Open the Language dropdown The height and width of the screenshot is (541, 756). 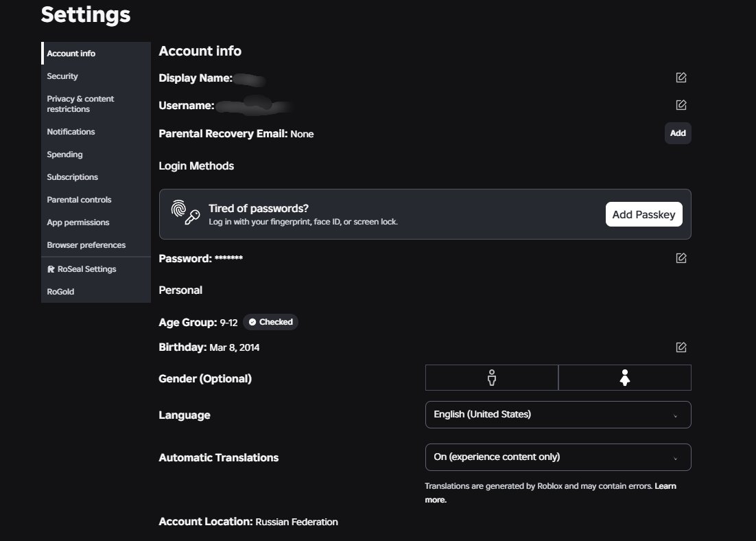[x=558, y=415]
